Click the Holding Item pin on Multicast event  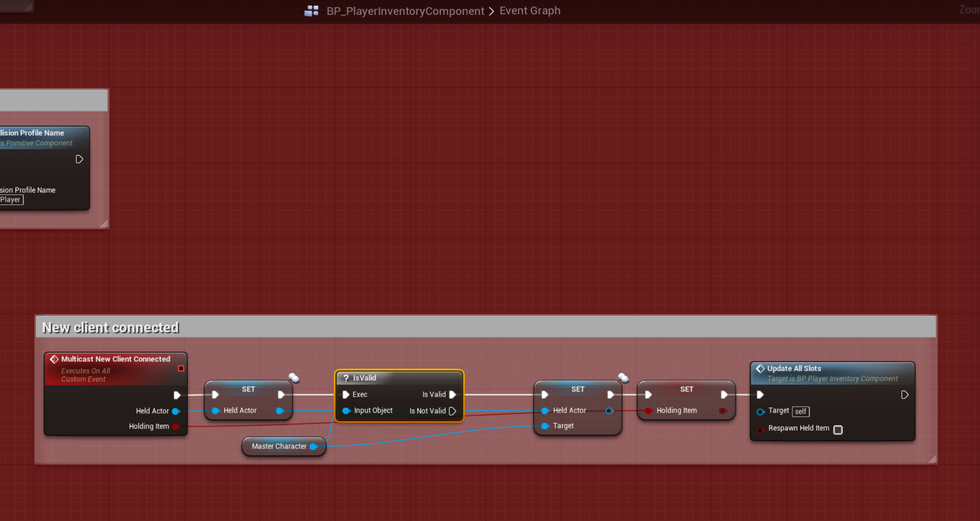(176, 426)
